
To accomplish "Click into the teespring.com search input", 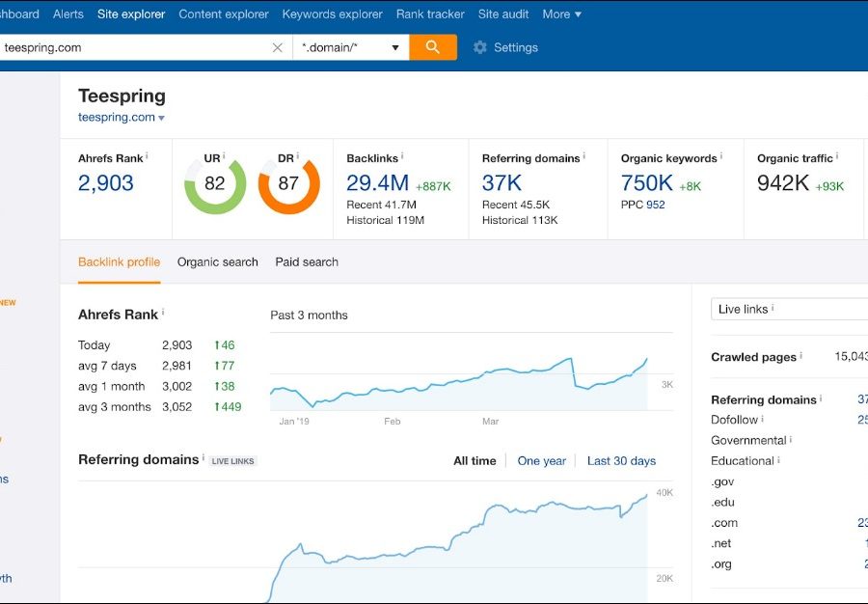I will (x=135, y=47).
